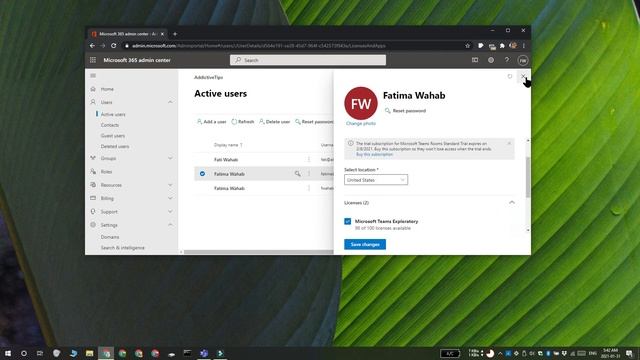
Task: Open the admin center settings gear
Action: click(x=491, y=60)
